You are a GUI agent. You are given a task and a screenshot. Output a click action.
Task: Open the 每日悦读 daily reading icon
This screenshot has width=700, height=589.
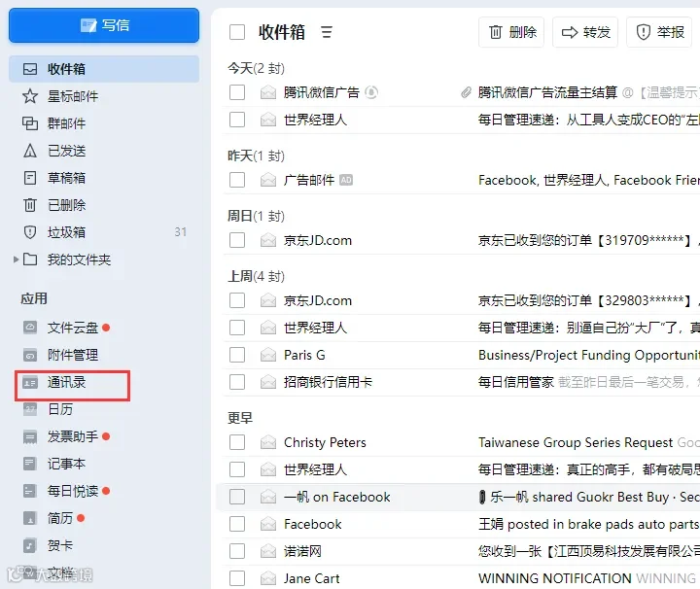tap(30, 491)
